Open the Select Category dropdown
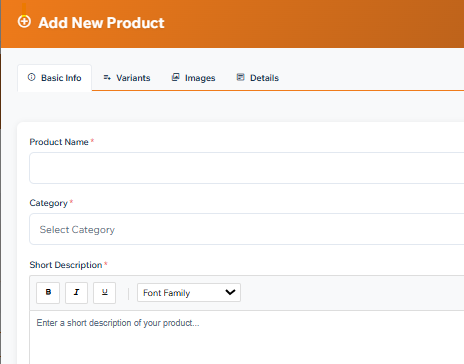Screen dimensions: 464x364 tap(247, 229)
